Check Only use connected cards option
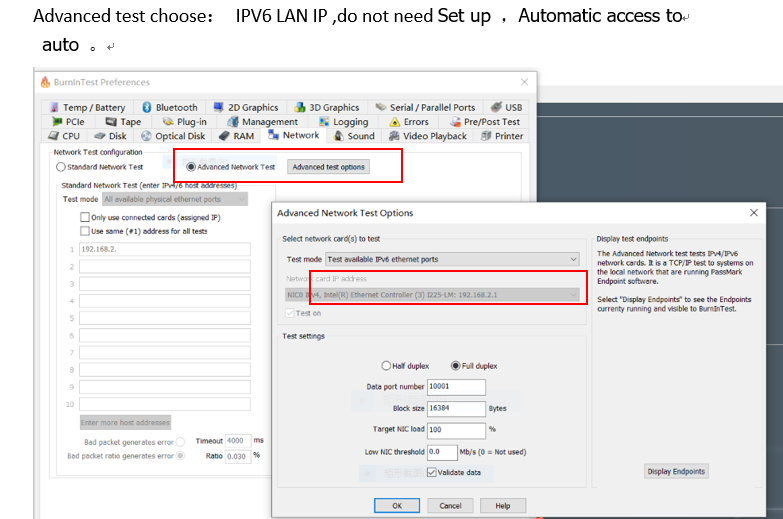 85,217
